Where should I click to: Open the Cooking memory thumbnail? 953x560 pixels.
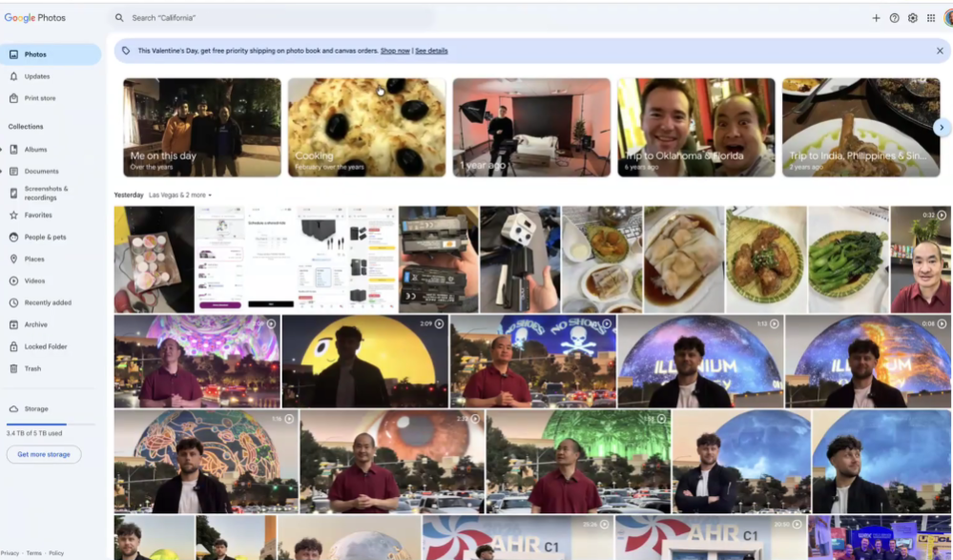click(366, 127)
